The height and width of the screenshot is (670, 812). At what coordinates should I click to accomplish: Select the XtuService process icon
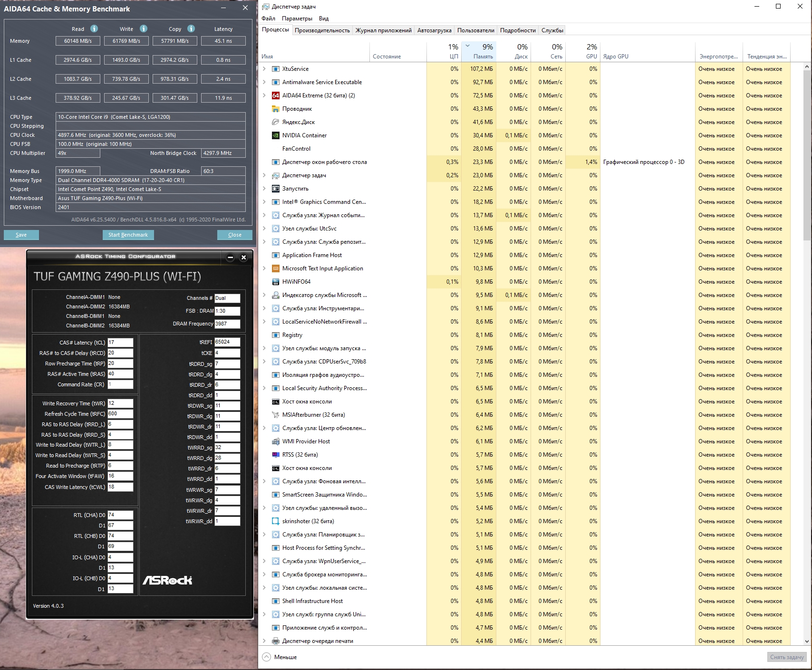pyautogui.click(x=275, y=69)
